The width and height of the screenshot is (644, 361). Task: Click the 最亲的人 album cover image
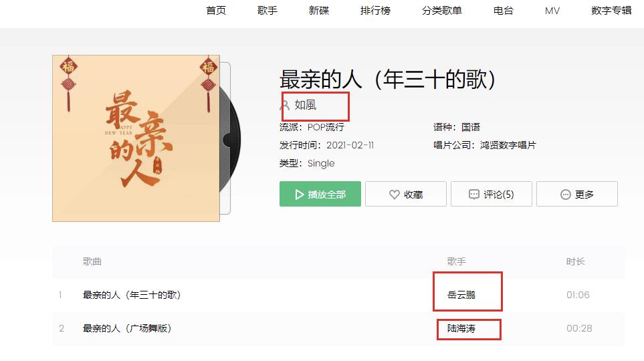coord(136,138)
